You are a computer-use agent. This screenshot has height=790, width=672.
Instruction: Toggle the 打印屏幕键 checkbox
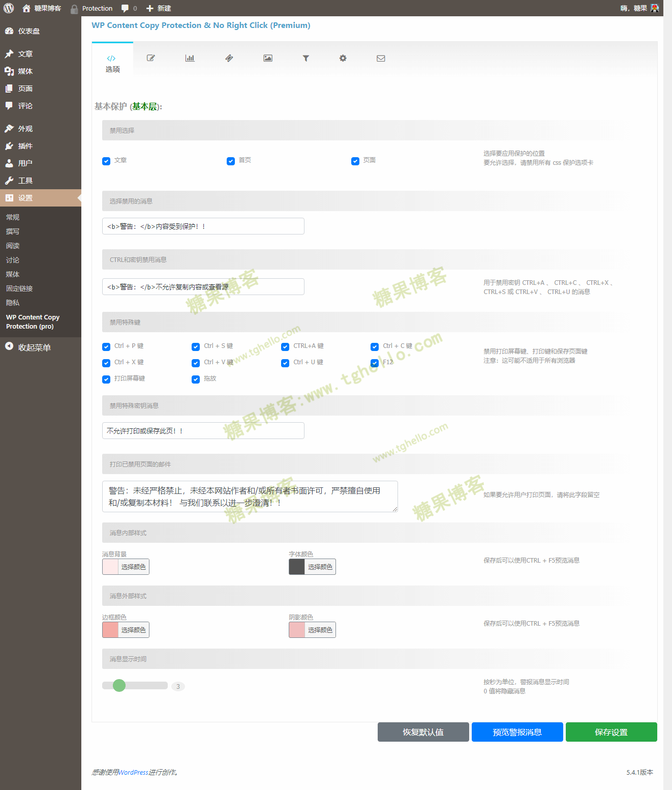pyautogui.click(x=106, y=379)
